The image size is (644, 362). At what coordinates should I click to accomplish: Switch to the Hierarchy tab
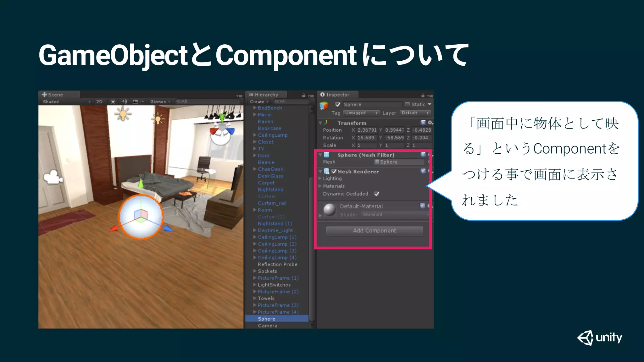[266, 95]
